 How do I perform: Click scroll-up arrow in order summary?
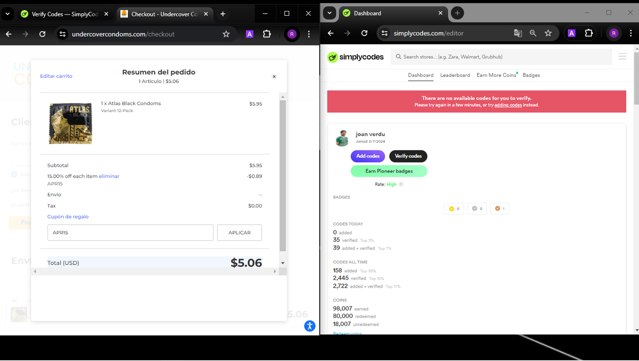(x=283, y=97)
